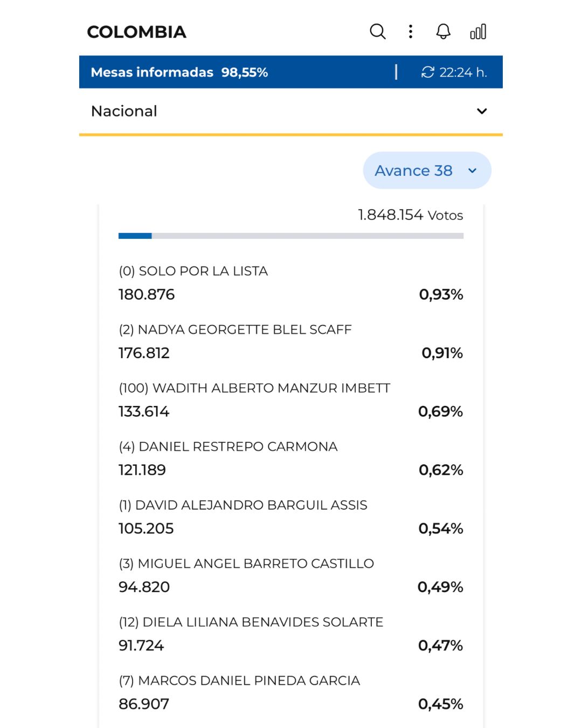Expand the Nacional region dropdown
The height and width of the screenshot is (728, 582).
click(x=291, y=111)
